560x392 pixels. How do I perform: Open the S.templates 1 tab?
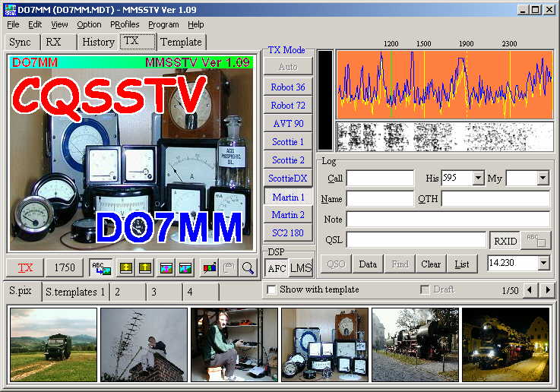(x=75, y=292)
